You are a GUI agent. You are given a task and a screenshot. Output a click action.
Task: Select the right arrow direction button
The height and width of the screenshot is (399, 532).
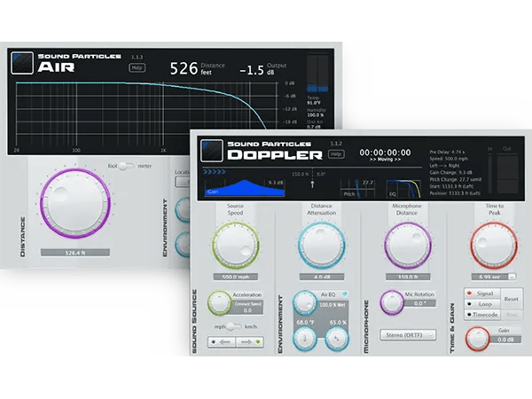250,342
